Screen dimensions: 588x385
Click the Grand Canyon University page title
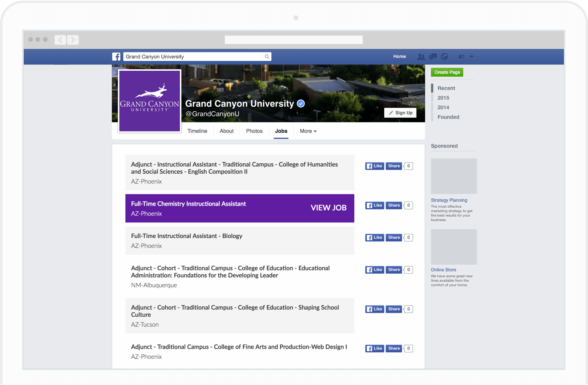pos(240,104)
